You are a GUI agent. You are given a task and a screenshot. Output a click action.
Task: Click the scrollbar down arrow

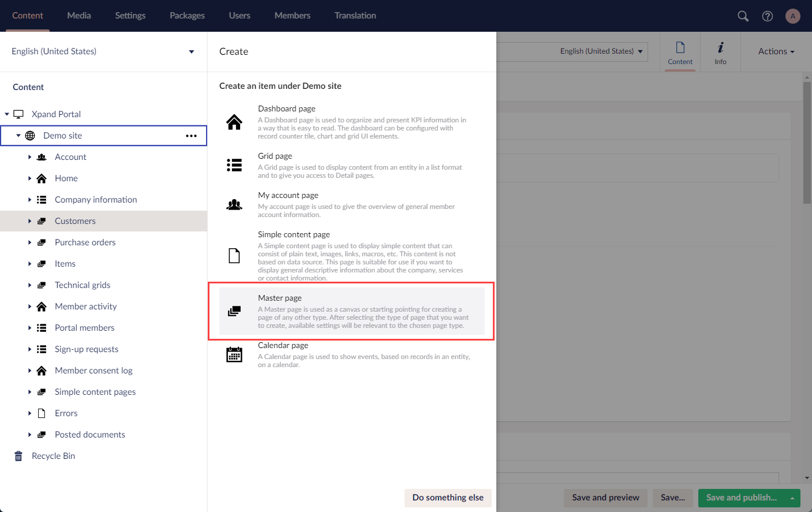[807, 479]
